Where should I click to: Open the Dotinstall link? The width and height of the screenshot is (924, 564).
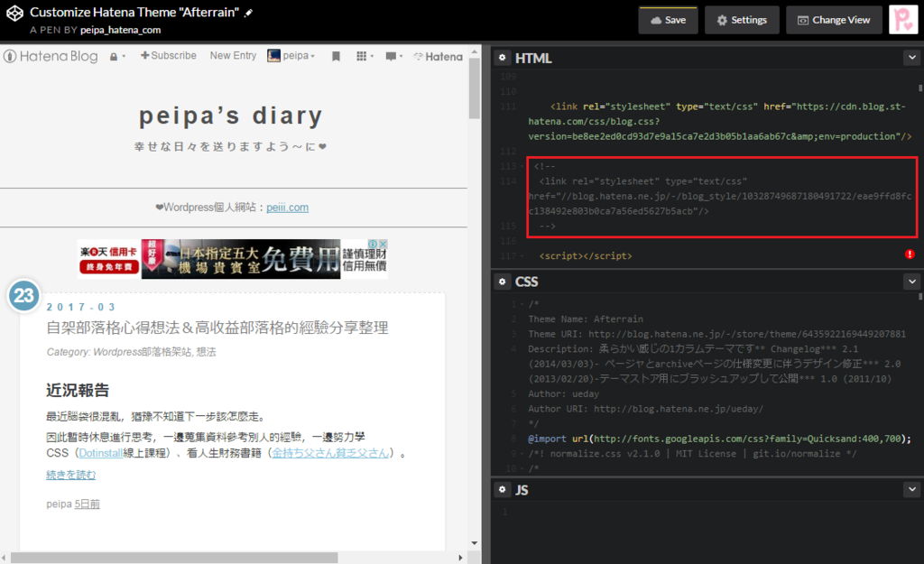(x=101, y=453)
